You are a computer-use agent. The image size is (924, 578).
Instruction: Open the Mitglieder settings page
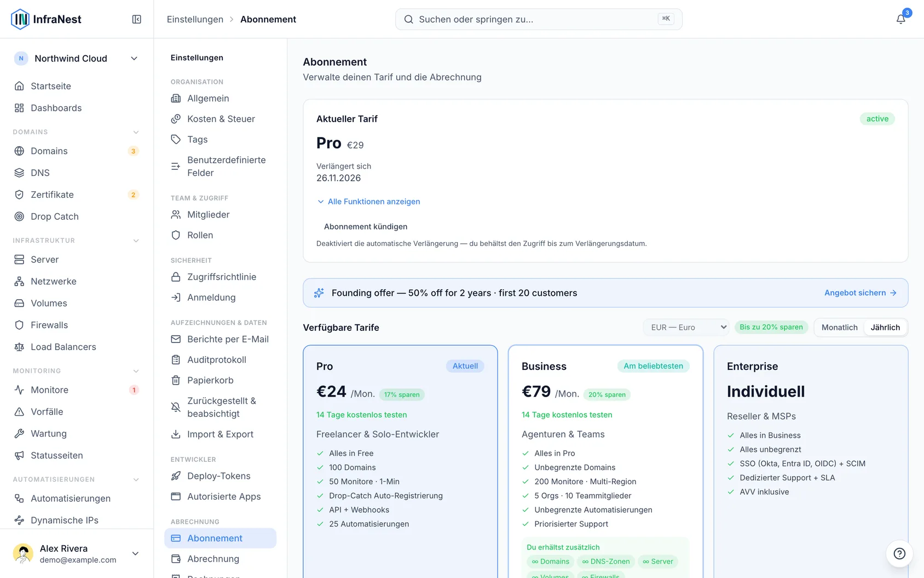click(220, 215)
